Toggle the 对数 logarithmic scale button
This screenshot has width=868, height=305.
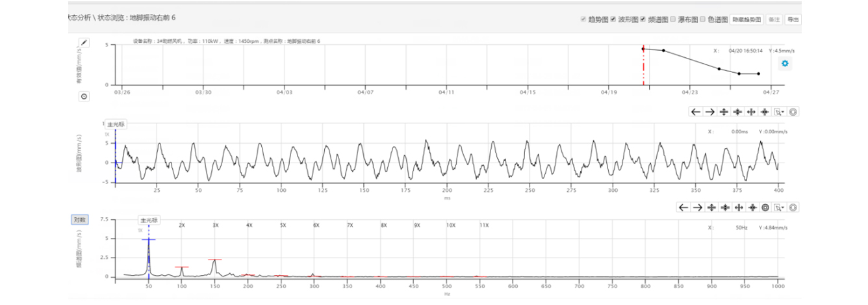coord(79,220)
